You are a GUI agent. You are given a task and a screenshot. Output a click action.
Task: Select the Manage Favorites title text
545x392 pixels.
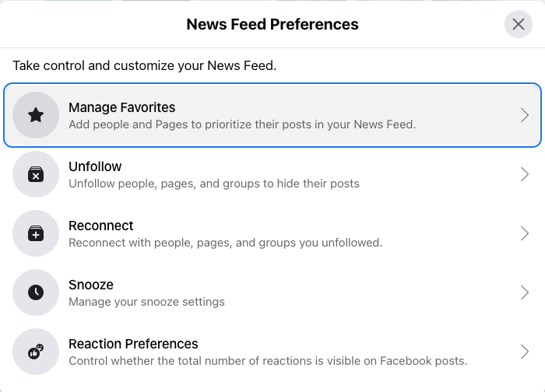(x=121, y=107)
